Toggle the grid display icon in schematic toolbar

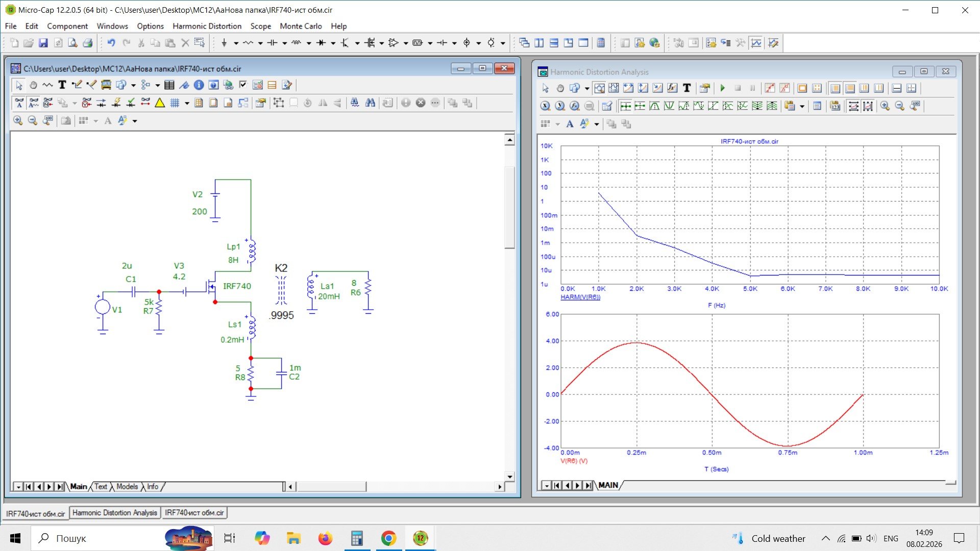click(x=175, y=103)
